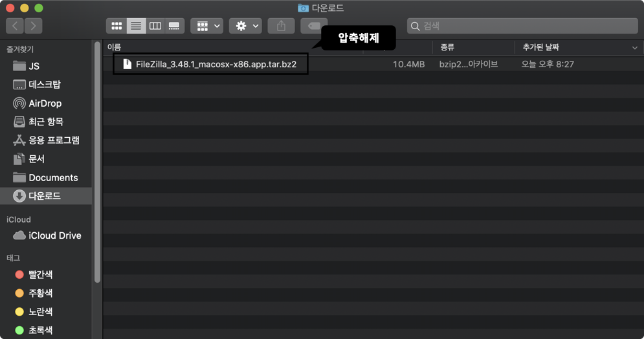This screenshot has height=339, width=644.
Task: Open the group-by arrangement dropdown
Action: point(207,26)
